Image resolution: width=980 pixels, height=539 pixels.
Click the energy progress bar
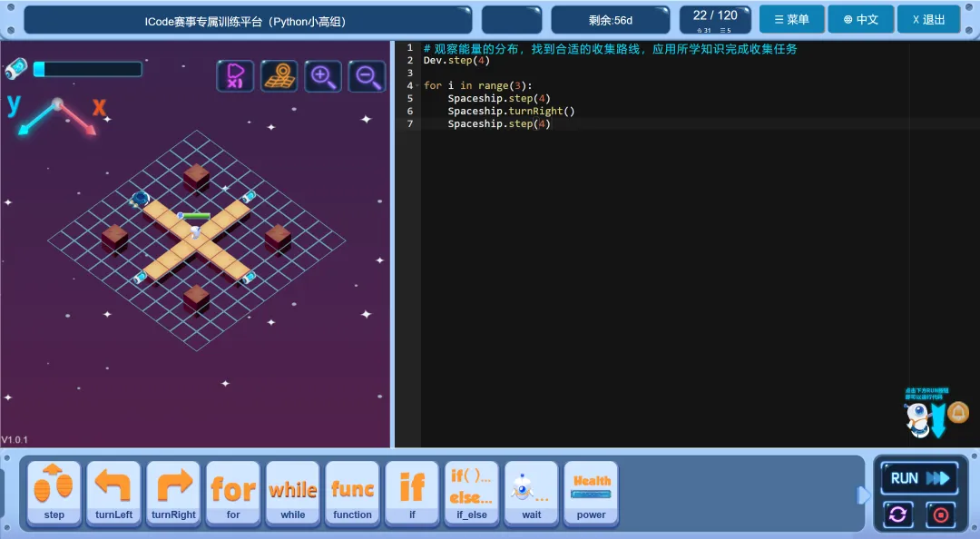pos(88,69)
